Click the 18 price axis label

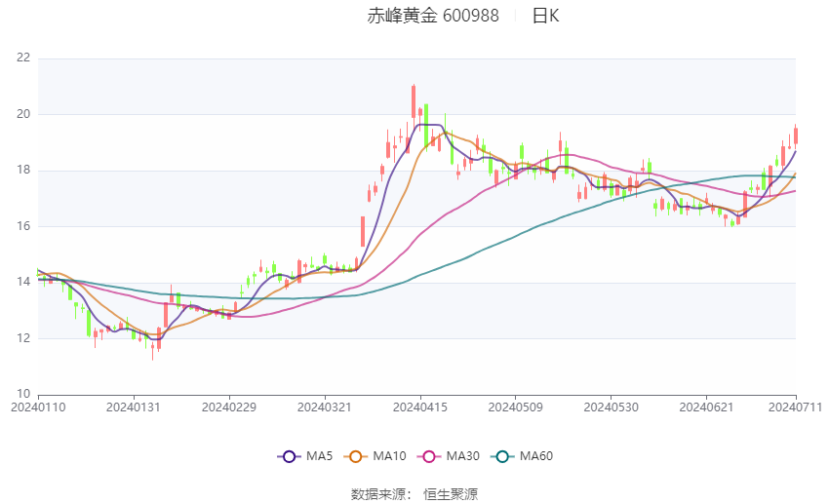pyautogui.click(x=23, y=171)
